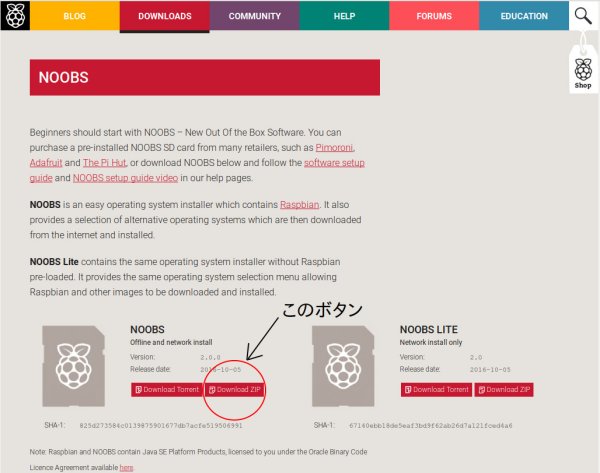
Task: Open the Adafruit link
Action: pyautogui.click(x=46, y=163)
